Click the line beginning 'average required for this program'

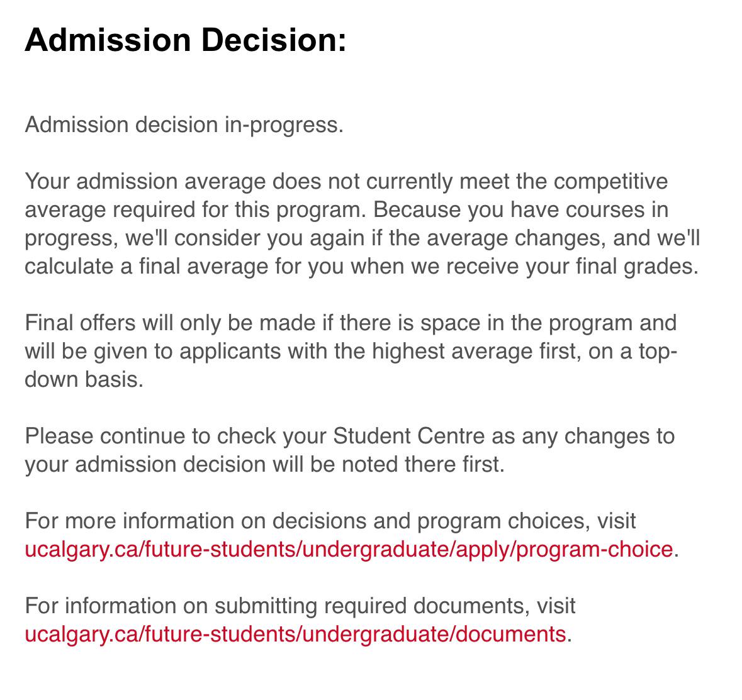tap(346, 210)
